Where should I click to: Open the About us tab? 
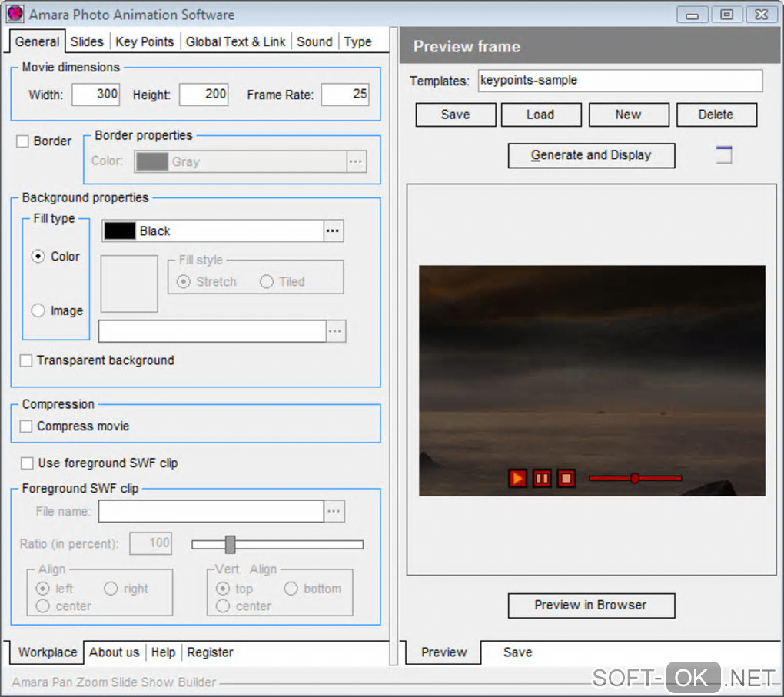click(114, 652)
